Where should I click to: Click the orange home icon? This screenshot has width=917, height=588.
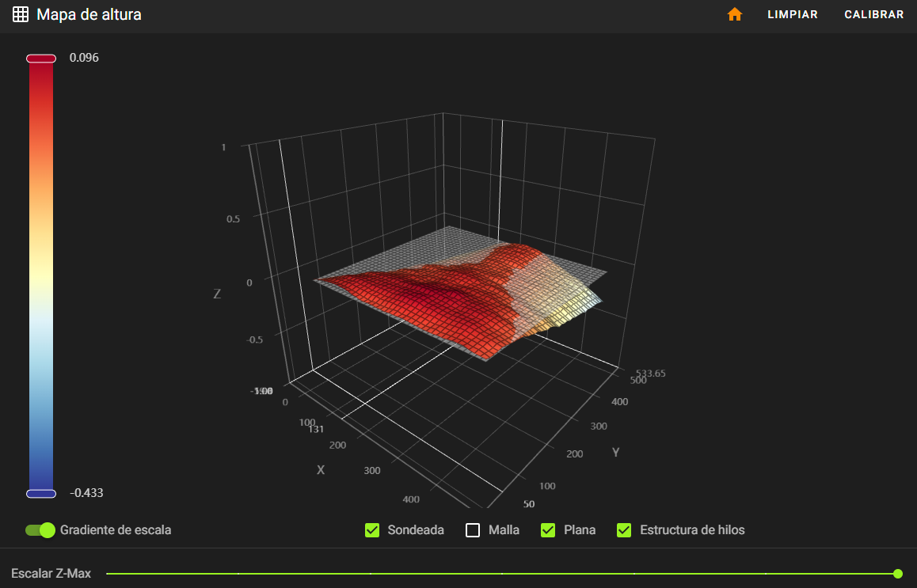[x=735, y=14]
